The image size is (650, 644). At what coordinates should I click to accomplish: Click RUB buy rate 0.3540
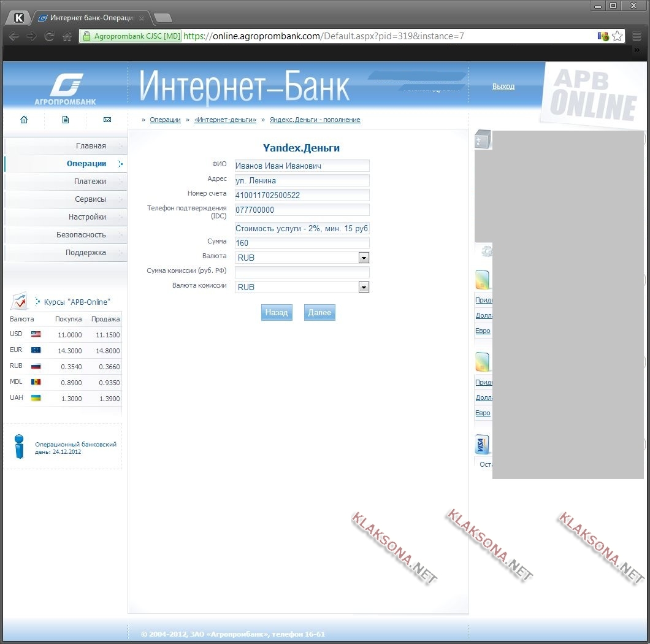(71, 367)
